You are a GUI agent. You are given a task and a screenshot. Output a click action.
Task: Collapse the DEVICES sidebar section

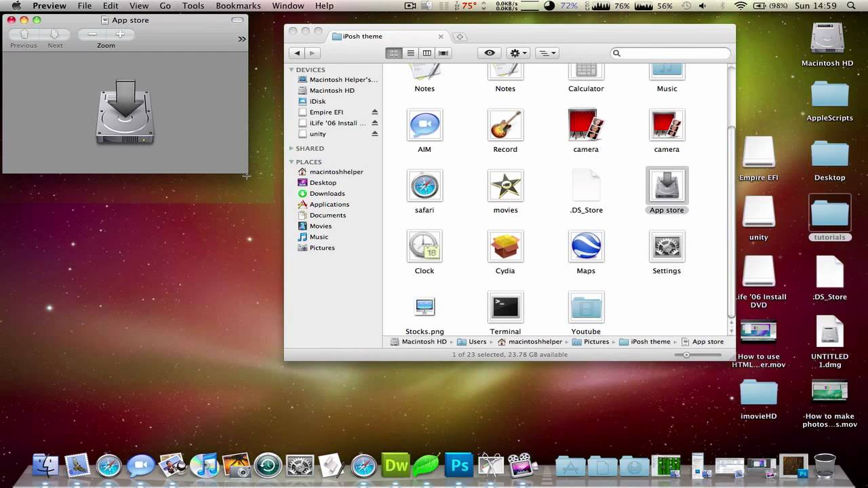[292, 70]
